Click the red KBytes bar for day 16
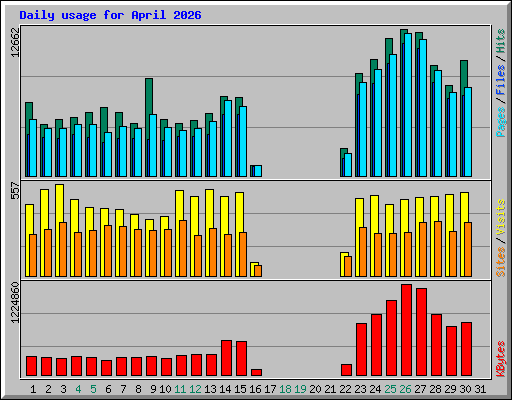 coord(256,372)
